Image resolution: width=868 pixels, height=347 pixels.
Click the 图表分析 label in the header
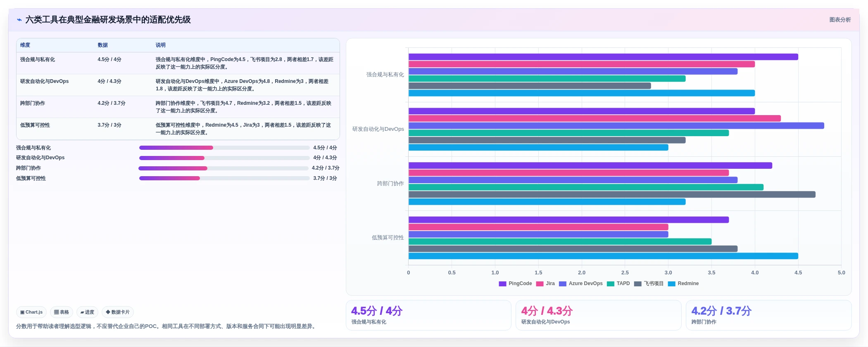click(x=840, y=20)
